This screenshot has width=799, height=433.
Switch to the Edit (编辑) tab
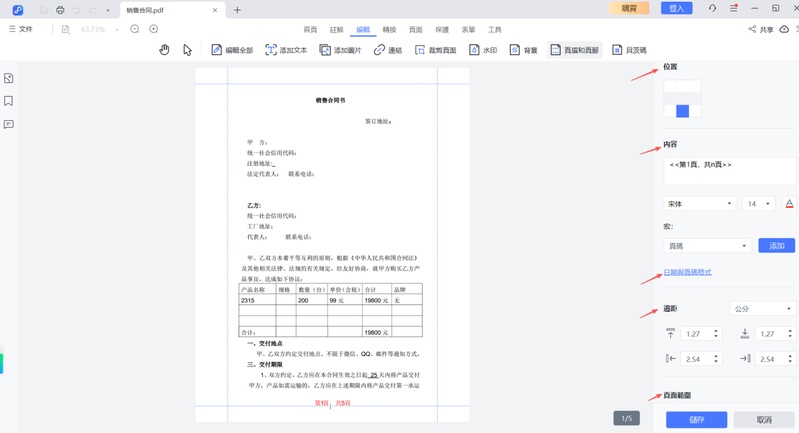pyautogui.click(x=363, y=30)
